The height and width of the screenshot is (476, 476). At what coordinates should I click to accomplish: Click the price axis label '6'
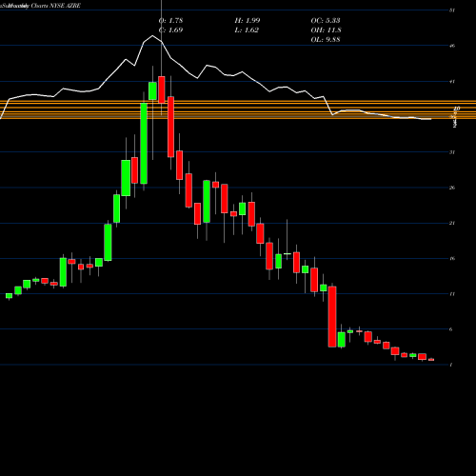click(451, 329)
